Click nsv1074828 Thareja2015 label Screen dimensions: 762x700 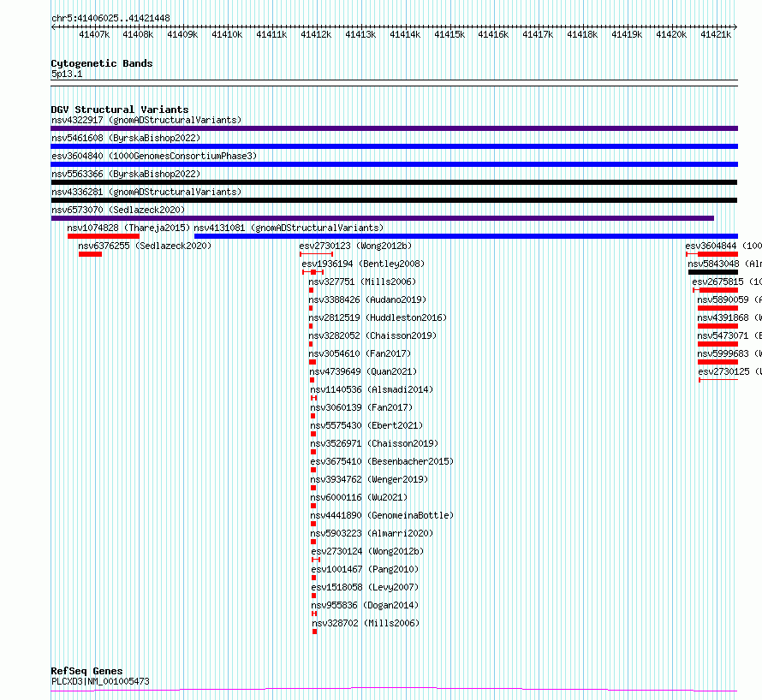(128, 228)
